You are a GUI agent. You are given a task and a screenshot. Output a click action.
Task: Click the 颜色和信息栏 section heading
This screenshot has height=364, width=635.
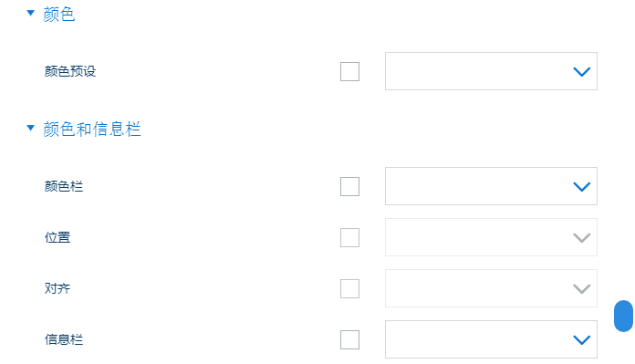click(92, 130)
